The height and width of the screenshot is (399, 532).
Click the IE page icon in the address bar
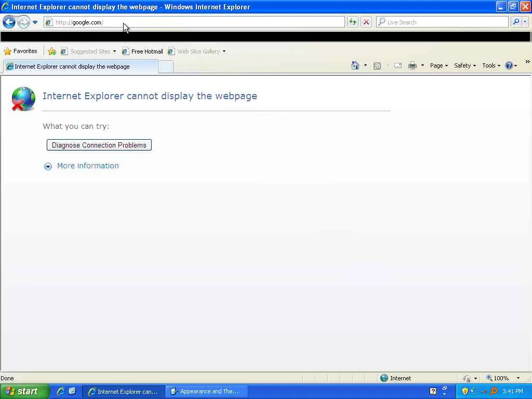[49, 22]
